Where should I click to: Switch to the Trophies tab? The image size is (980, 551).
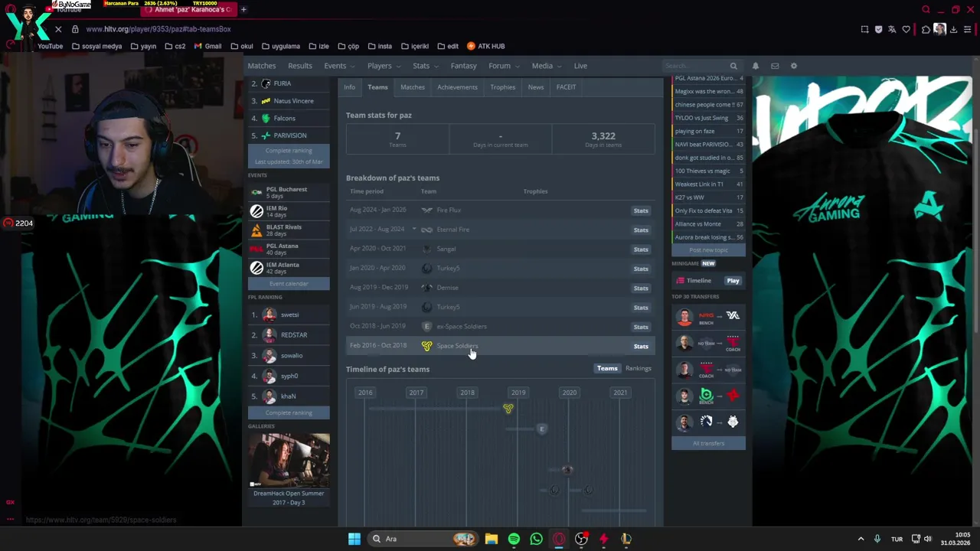pyautogui.click(x=502, y=87)
